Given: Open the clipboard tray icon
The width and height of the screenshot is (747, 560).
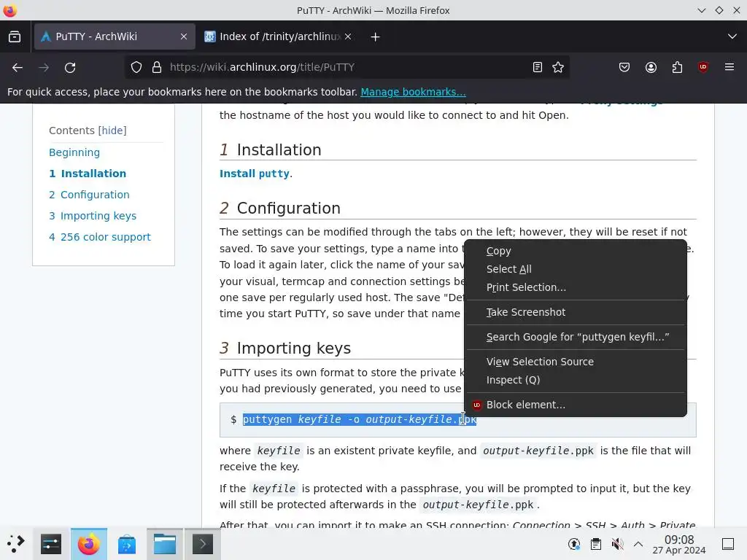Looking at the screenshot, I should coord(595,544).
